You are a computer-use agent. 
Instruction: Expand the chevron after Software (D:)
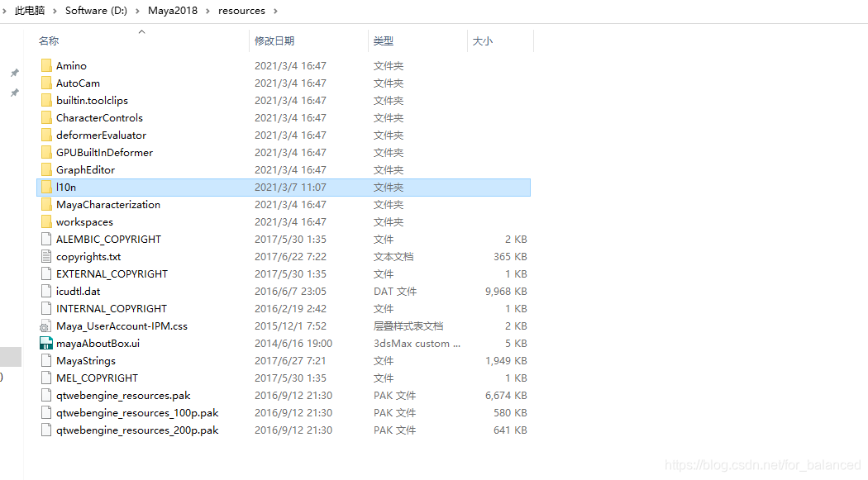point(137,11)
